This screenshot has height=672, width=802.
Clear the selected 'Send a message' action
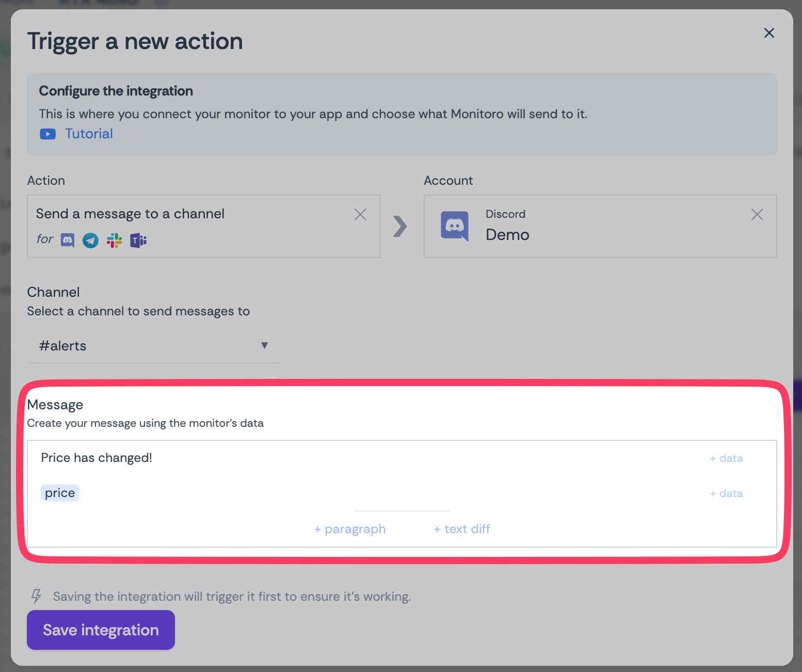coord(360,214)
